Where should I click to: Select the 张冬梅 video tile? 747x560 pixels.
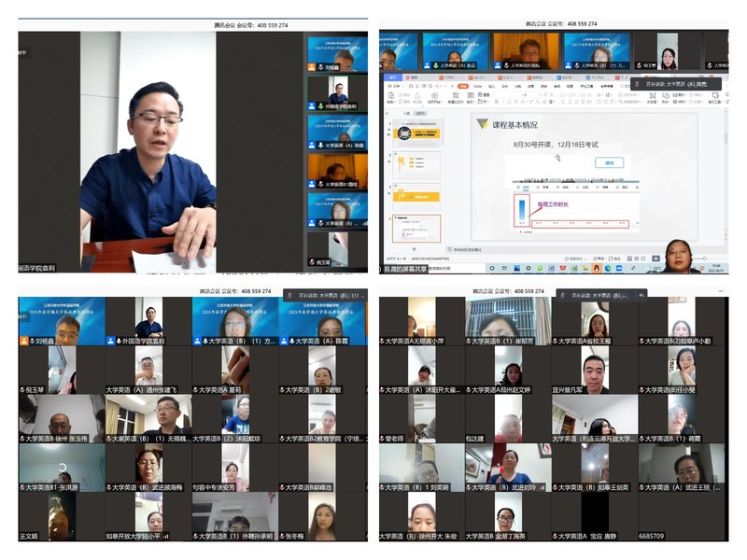[322, 517]
